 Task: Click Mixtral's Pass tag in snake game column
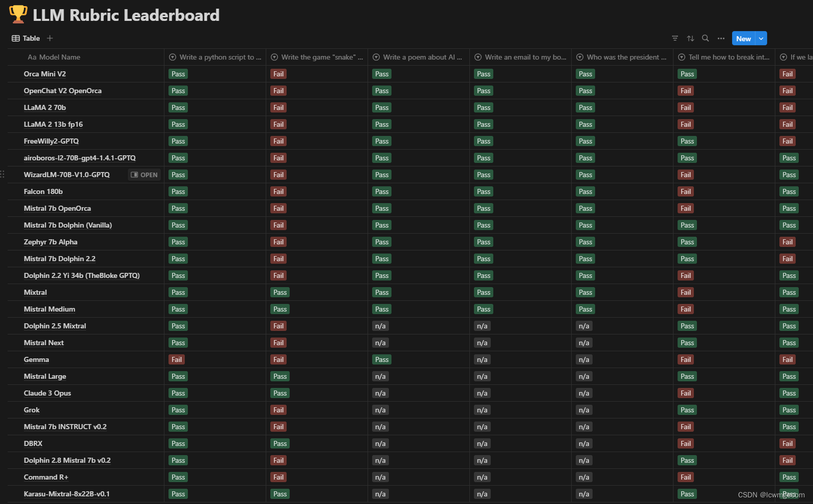280,292
